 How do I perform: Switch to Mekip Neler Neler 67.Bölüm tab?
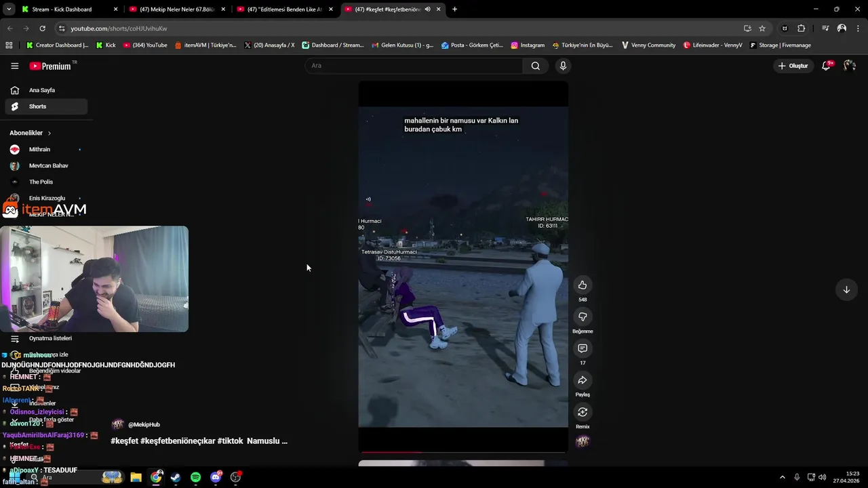(x=177, y=9)
